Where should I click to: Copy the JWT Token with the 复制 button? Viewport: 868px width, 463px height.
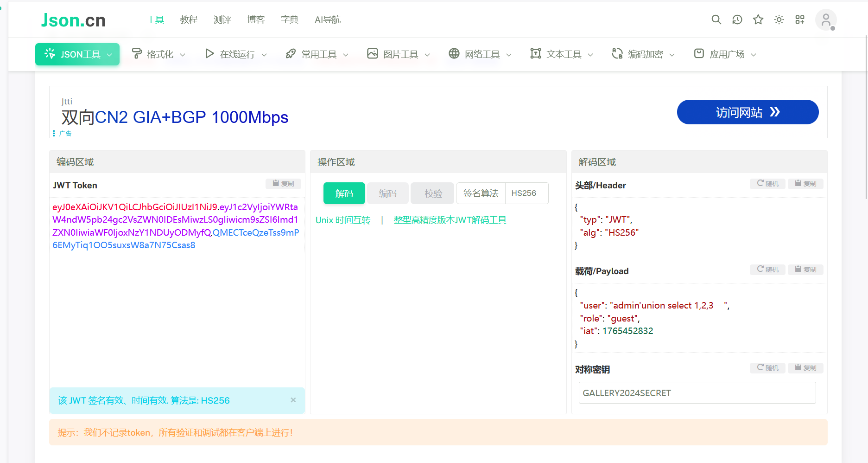[x=283, y=184]
